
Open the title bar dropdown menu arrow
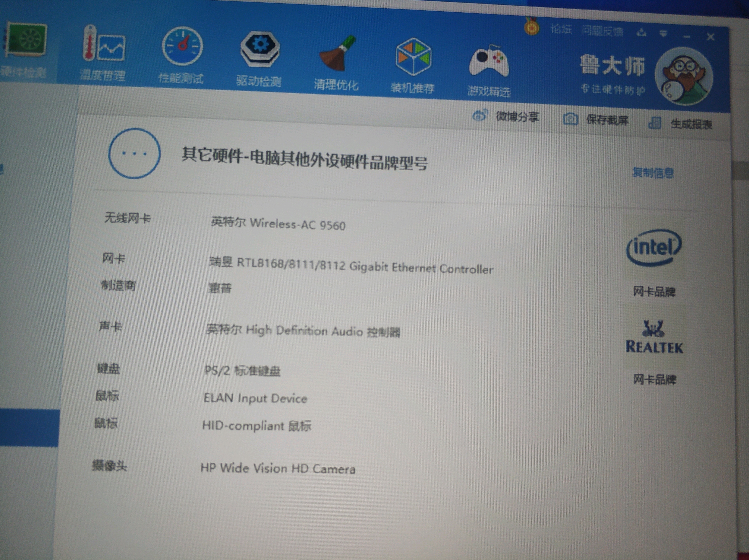[x=663, y=33]
